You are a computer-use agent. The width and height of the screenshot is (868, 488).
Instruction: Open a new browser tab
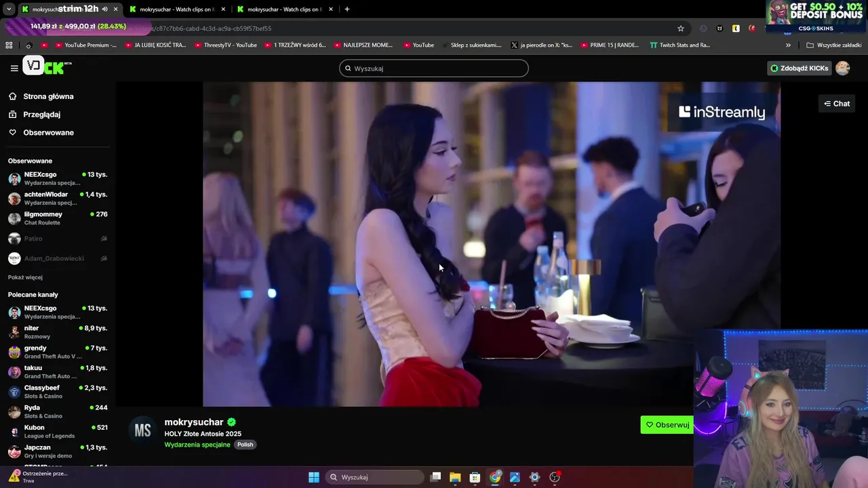click(x=347, y=9)
